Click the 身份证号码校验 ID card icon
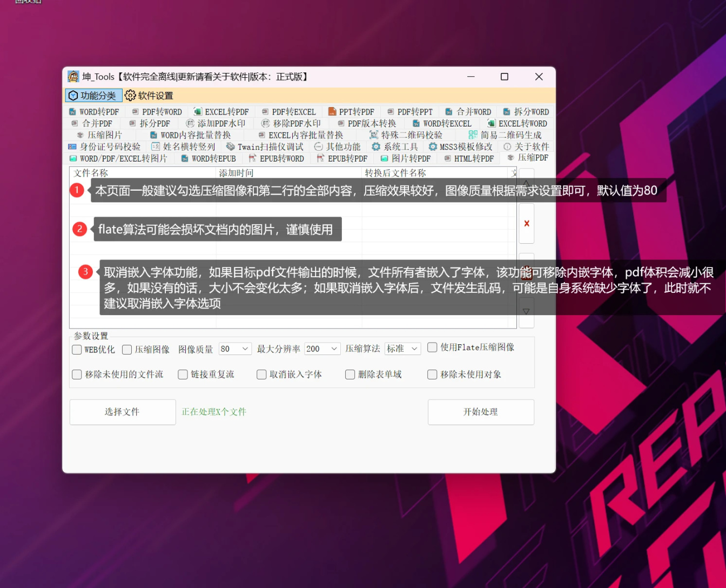726x588 pixels. (72, 146)
